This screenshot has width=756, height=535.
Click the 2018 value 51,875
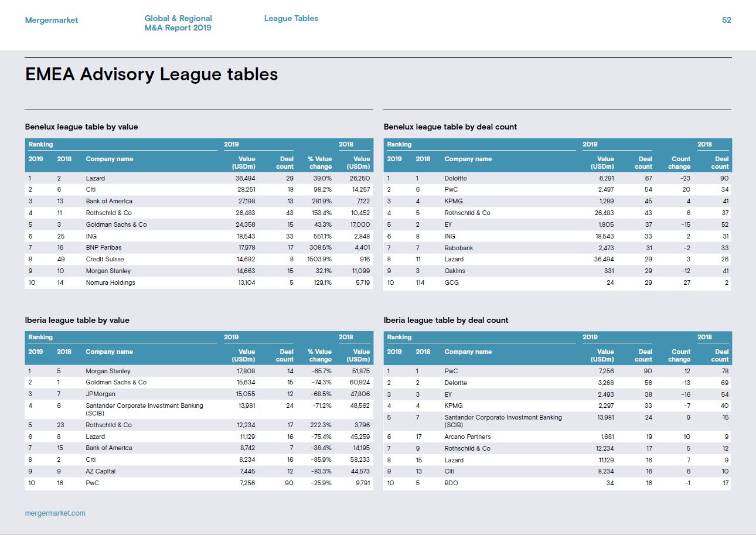[360, 371]
